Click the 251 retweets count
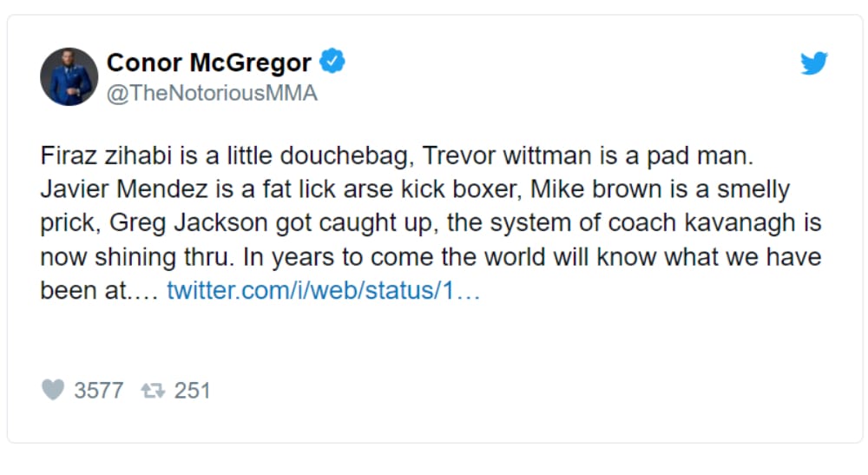The height and width of the screenshot is (475, 868). (x=193, y=391)
